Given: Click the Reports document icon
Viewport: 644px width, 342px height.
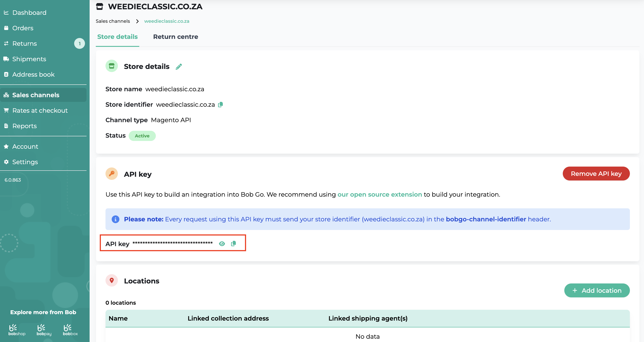Looking at the screenshot, I should (6, 126).
